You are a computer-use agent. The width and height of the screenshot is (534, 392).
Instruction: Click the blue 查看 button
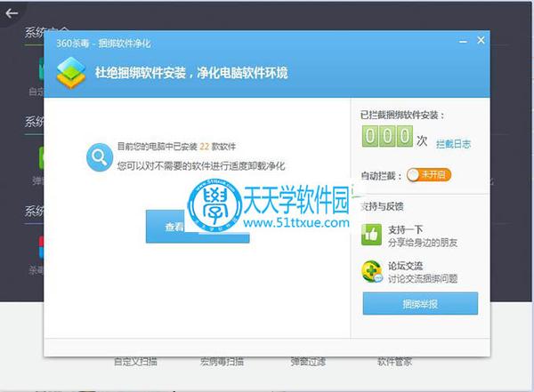pyautogui.click(x=198, y=227)
